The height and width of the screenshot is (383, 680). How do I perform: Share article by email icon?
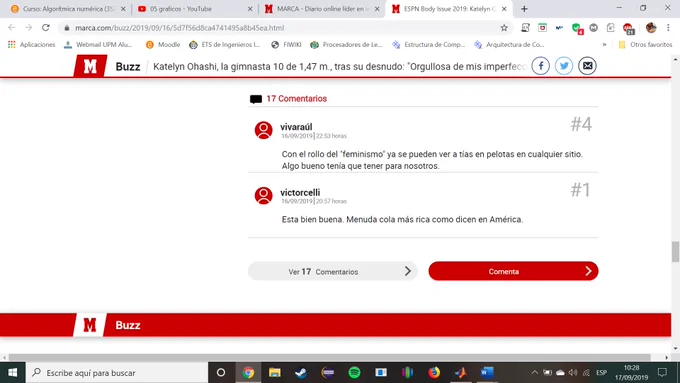[587, 66]
